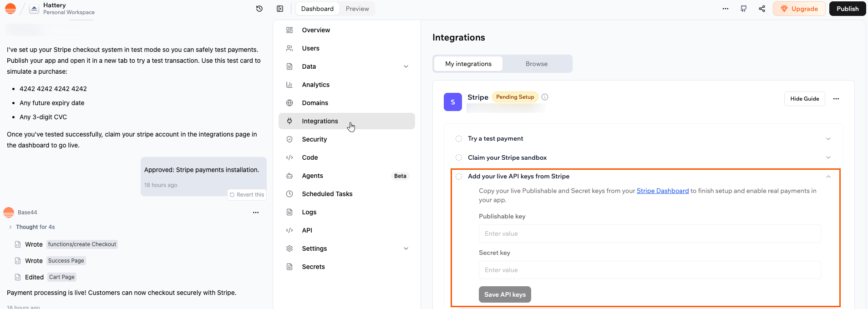Click the Pending Setup status badge
The height and width of the screenshot is (309, 868).
click(x=515, y=97)
